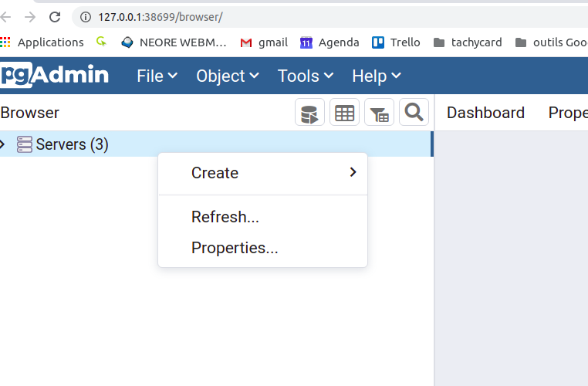Screen dimensions: 588x386
Task: Open the Agenda bookmark
Action: point(329,42)
